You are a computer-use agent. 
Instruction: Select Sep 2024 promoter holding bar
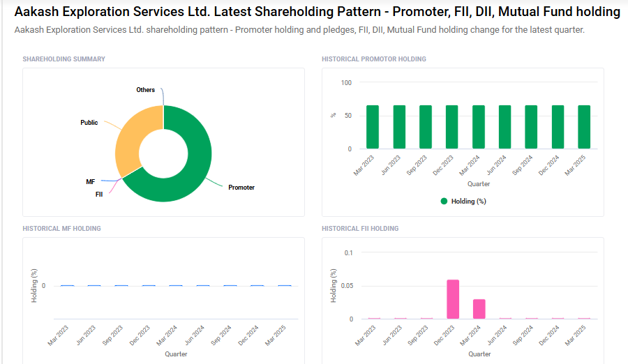pyautogui.click(x=531, y=127)
